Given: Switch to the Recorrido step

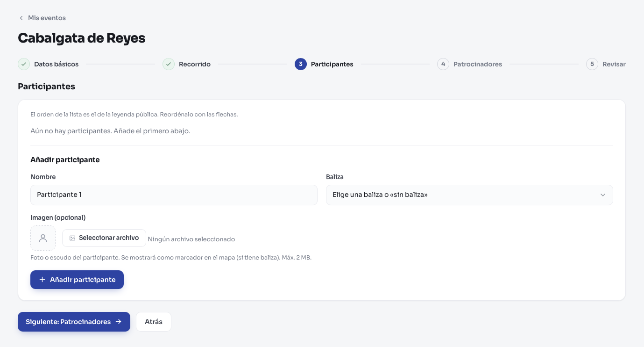Looking at the screenshot, I should coord(195,64).
